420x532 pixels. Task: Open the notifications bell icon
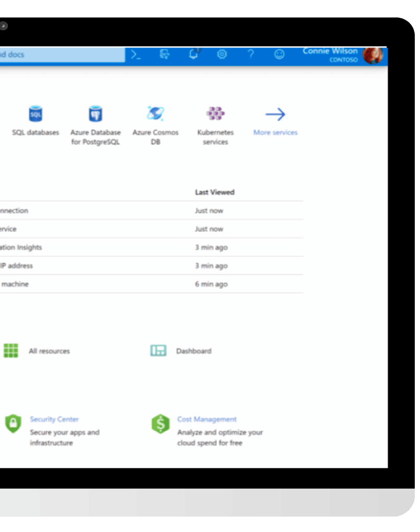(x=193, y=54)
